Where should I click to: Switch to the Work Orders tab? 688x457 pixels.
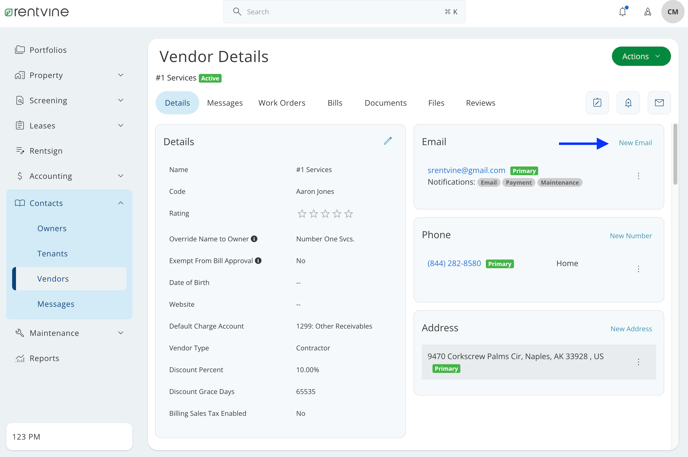point(281,103)
